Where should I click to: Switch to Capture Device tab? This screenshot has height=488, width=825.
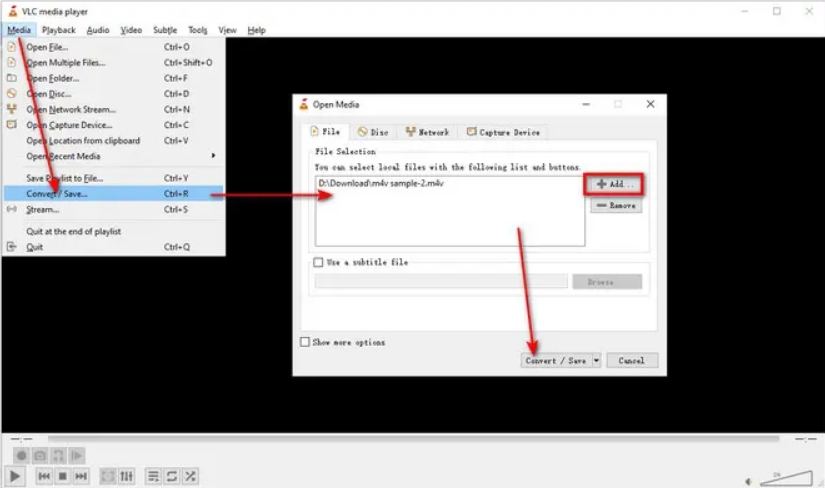[503, 132]
